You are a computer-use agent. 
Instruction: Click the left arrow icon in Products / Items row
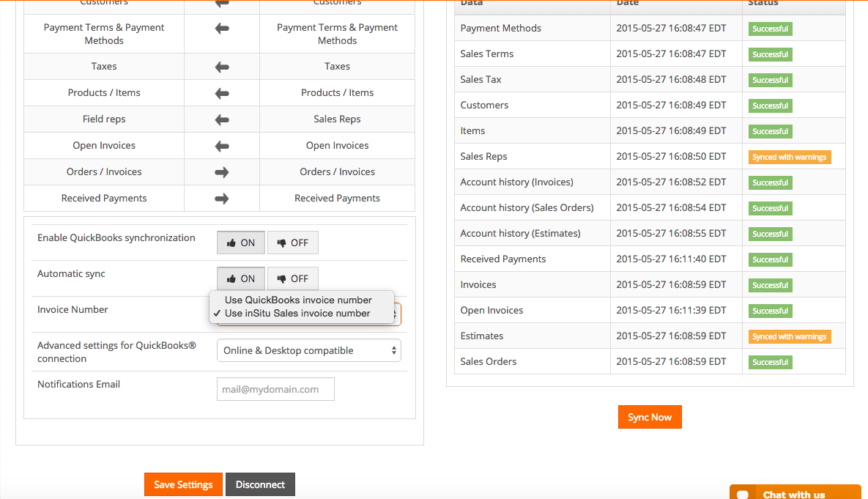point(222,93)
